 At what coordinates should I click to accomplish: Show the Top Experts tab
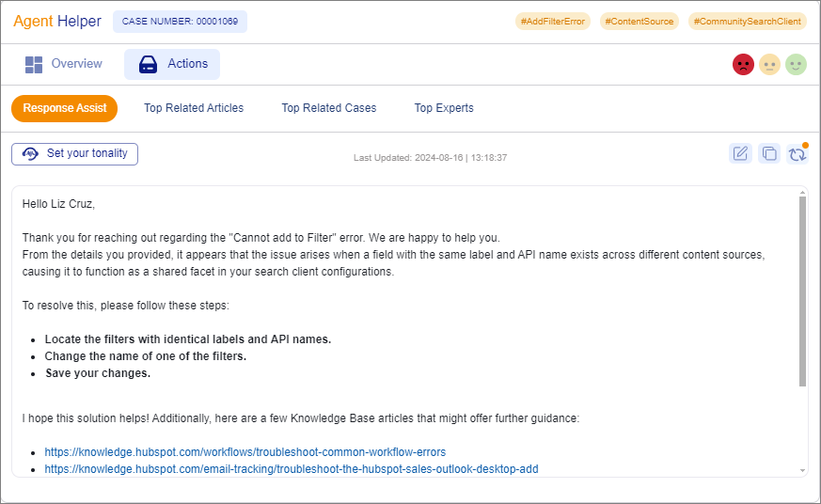pos(444,108)
